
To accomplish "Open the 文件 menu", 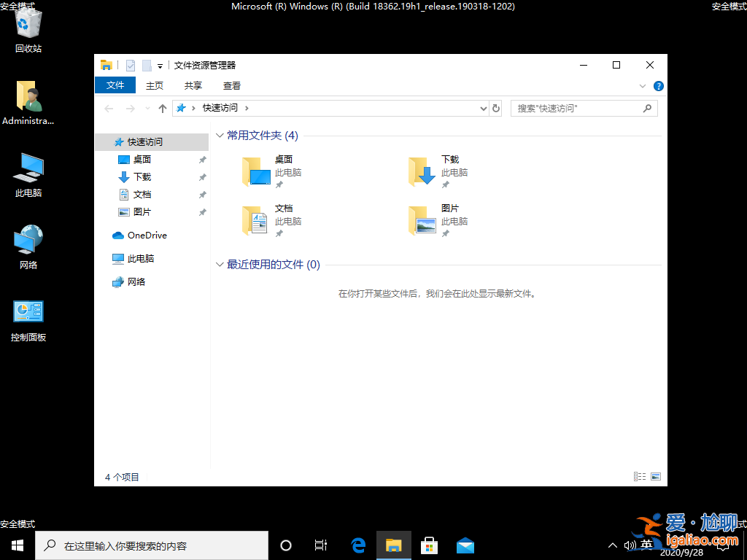I will click(x=115, y=85).
